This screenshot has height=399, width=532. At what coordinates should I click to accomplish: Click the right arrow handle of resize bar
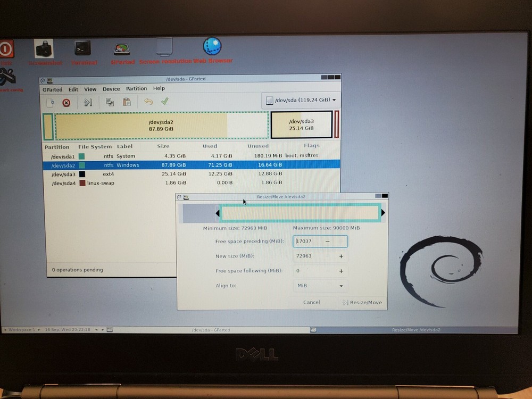(x=383, y=213)
